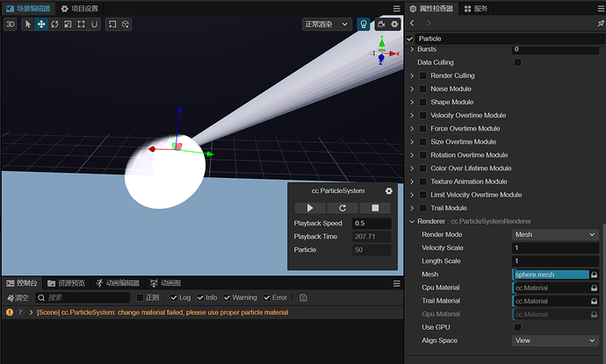Open the inspector panel hamburger menu

pos(602,9)
